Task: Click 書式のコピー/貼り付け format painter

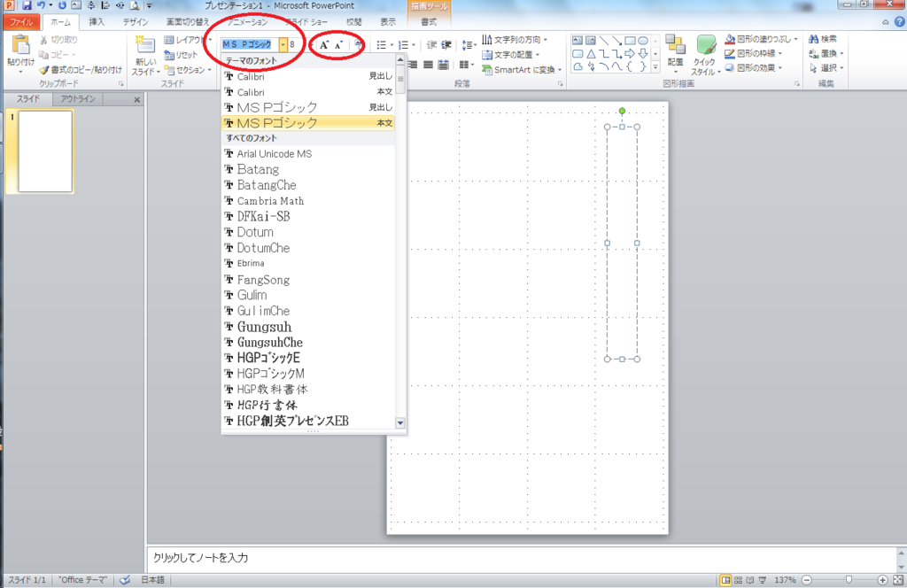Action: 81,70
